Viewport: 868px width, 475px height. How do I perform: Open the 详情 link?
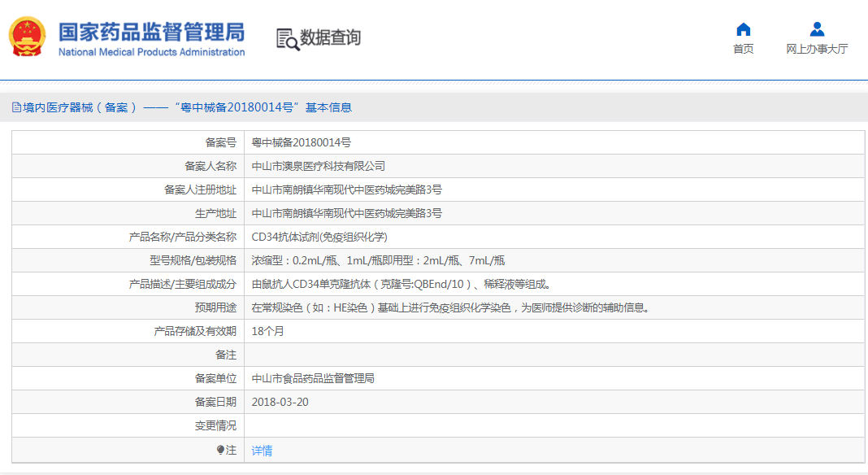pyautogui.click(x=262, y=451)
